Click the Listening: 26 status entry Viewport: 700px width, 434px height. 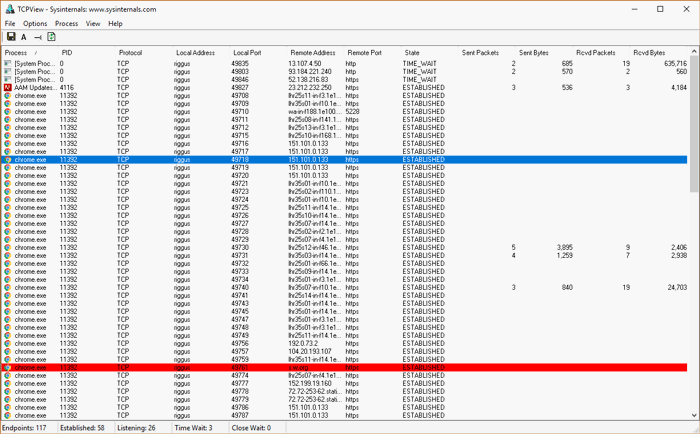coord(136,428)
